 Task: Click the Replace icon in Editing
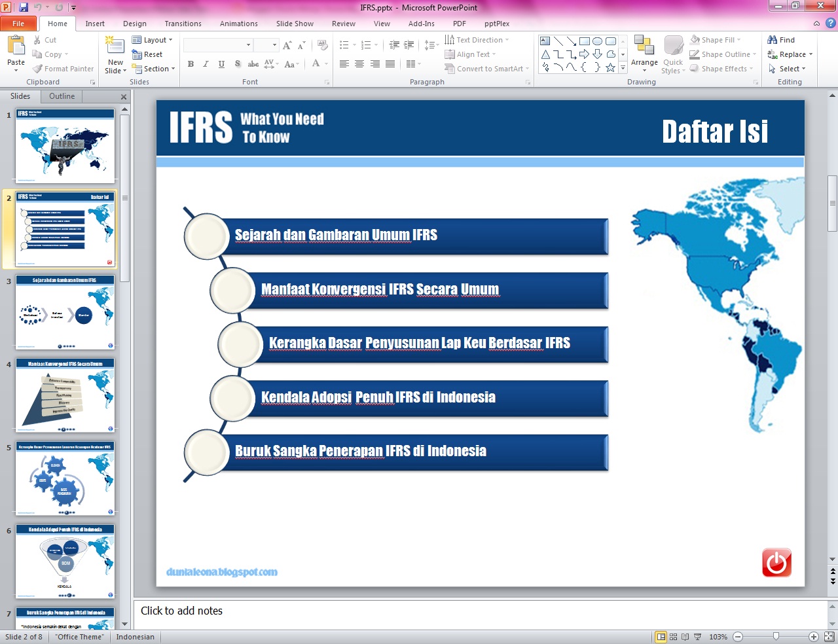pyautogui.click(x=773, y=54)
